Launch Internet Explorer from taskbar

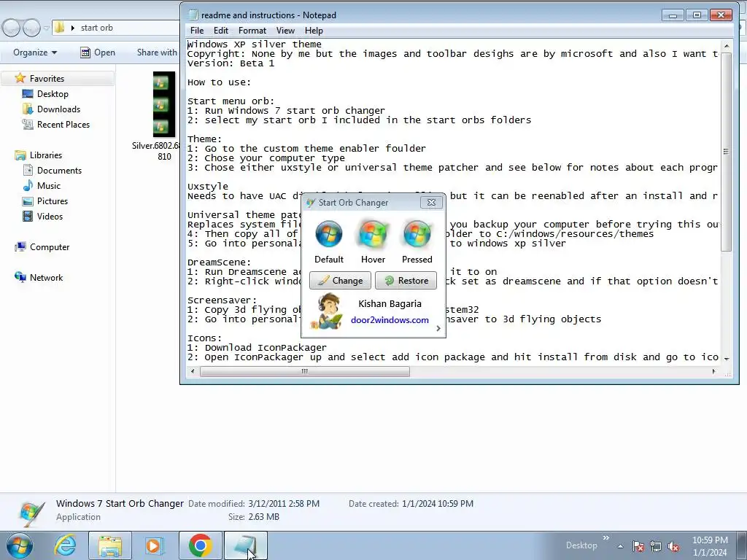65,545
